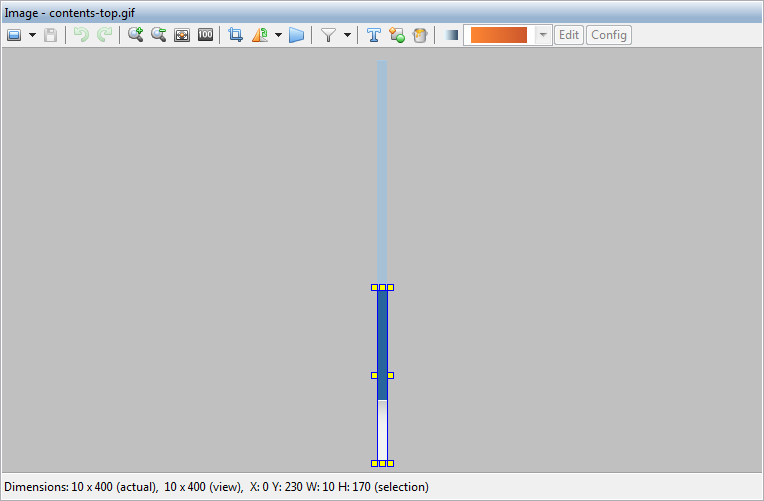The width and height of the screenshot is (764, 501).
Task: Click the middle-left selection handle
Action: tap(374, 375)
